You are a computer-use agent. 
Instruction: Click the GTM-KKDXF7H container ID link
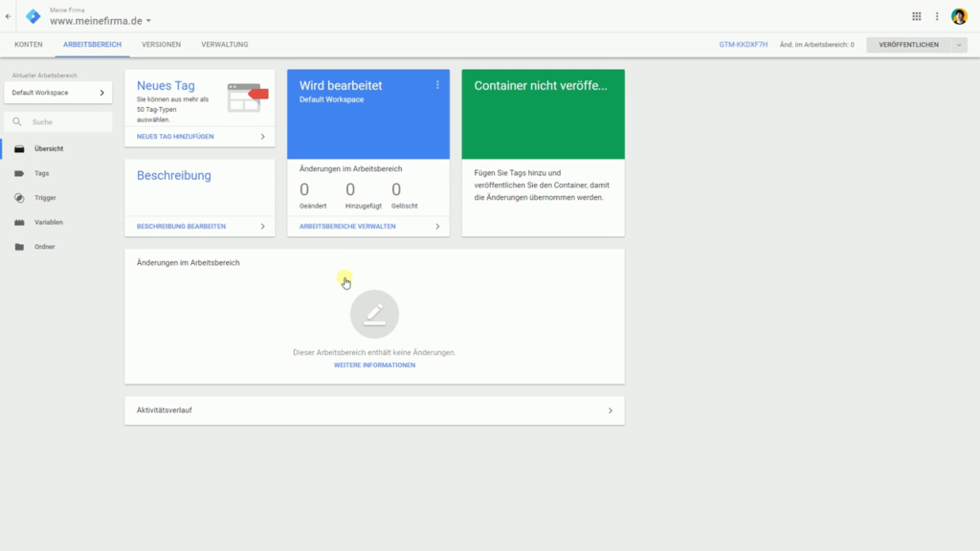coord(743,45)
